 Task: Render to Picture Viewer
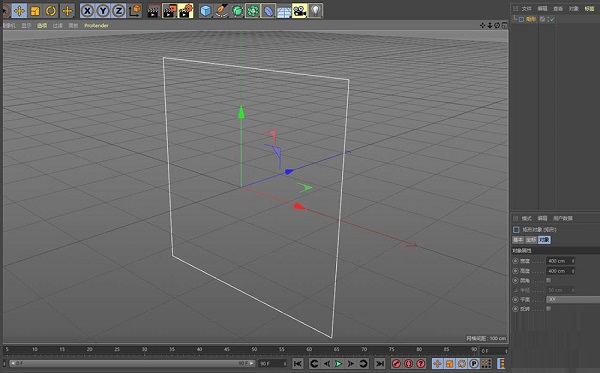tap(170, 11)
